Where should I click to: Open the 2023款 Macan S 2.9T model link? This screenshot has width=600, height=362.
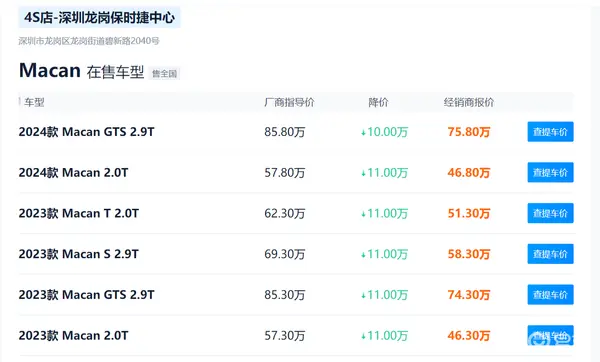79,254
